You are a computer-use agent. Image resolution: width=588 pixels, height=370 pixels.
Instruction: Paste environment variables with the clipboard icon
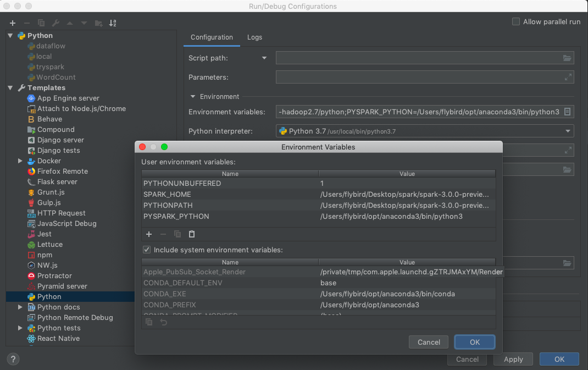(x=192, y=234)
